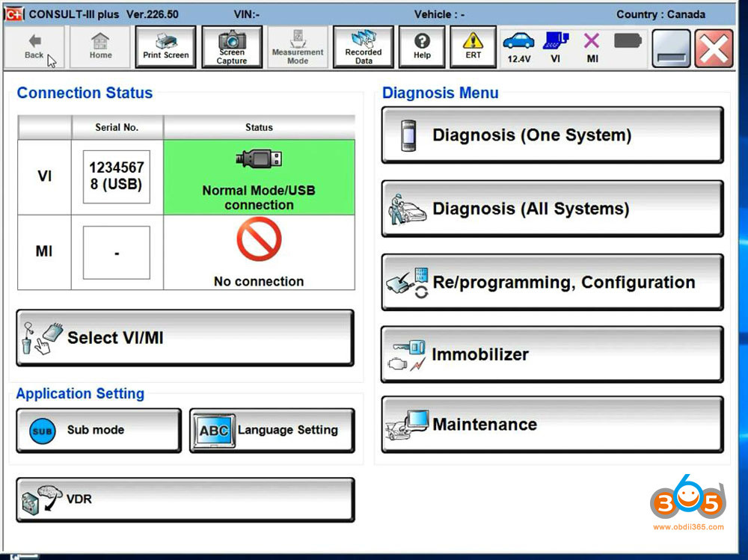This screenshot has height=560, width=748.
Task: Click the 12.4V vehicle battery voltage icon
Action: tap(518, 47)
